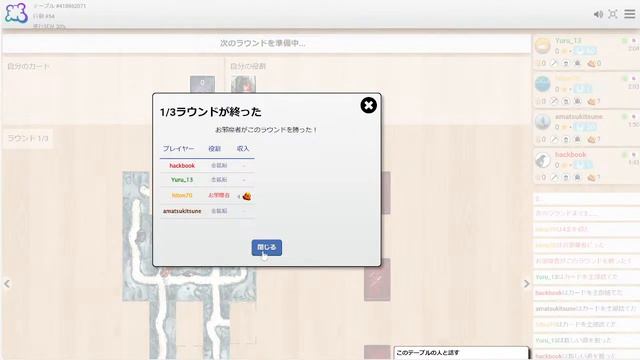Screen dimensions: 640x360
Task: Select hackbook row in results table
Action: click(x=207, y=166)
